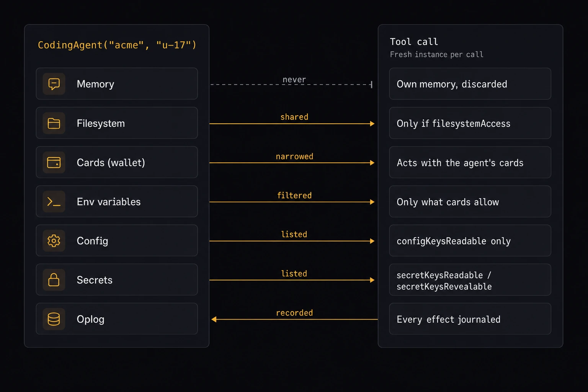Select the Memory label text

point(95,84)
